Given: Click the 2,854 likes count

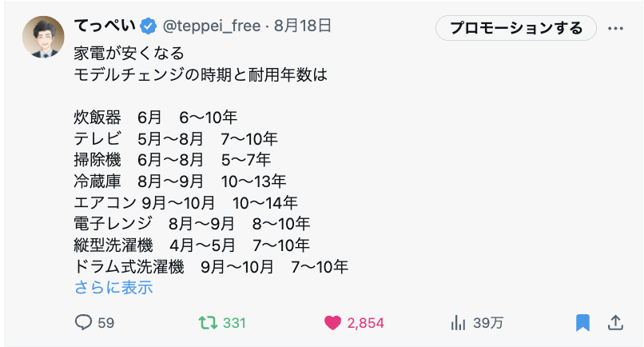Looking at the screenshot, I should [x=365, y=323].
